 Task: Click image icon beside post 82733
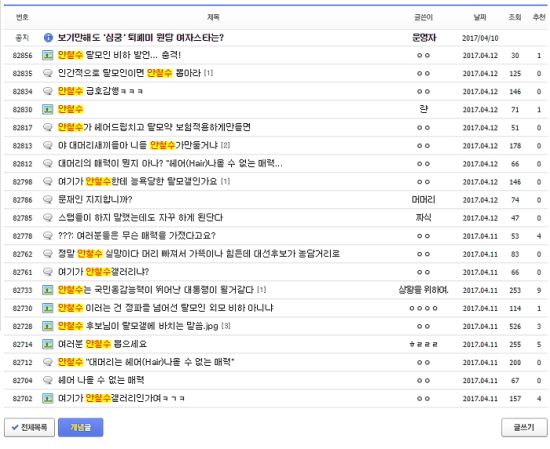pos(48,290)
